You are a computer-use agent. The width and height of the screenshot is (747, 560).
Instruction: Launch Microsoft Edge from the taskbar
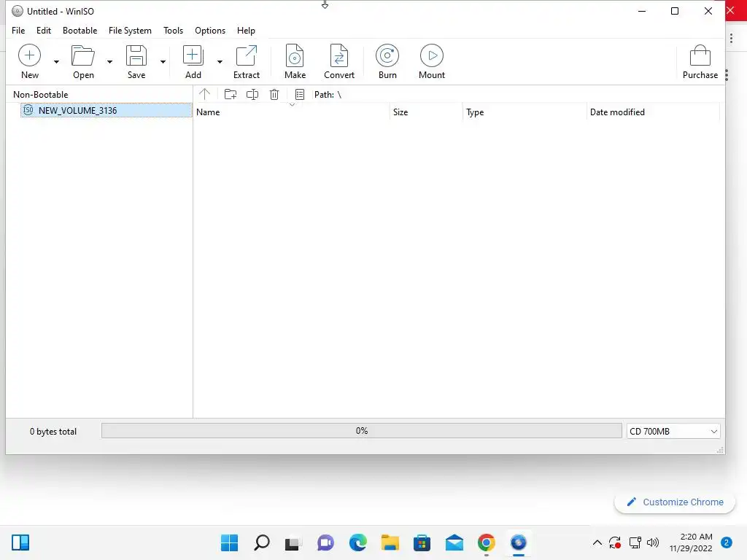pos(357,542)
